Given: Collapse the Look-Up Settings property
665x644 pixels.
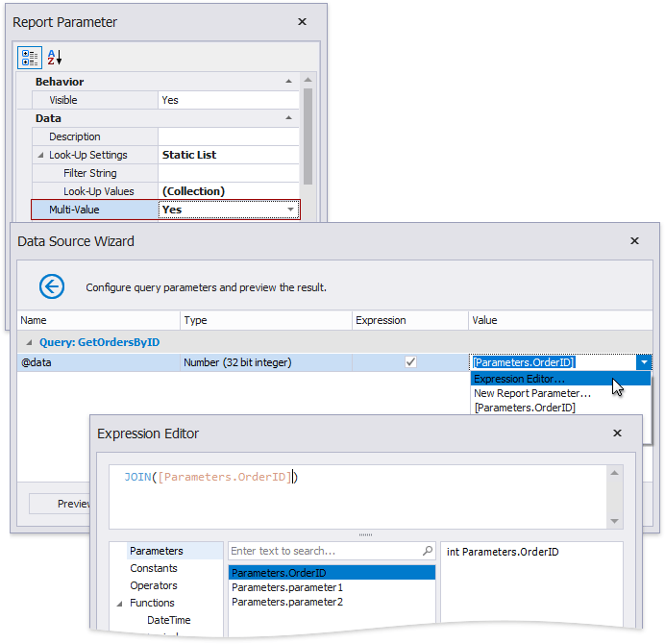Looking at the screenshot, I should [x=40, y=155].
